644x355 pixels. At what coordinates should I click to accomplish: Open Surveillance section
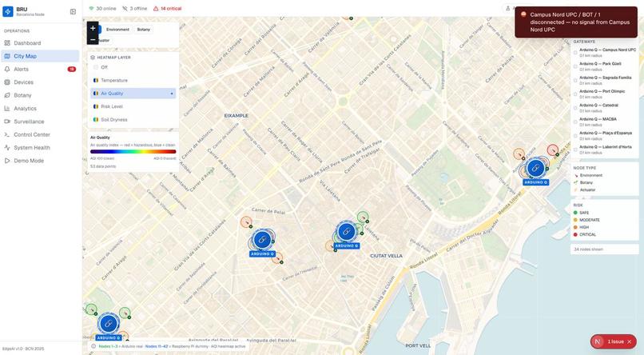[x=40, y=122]
